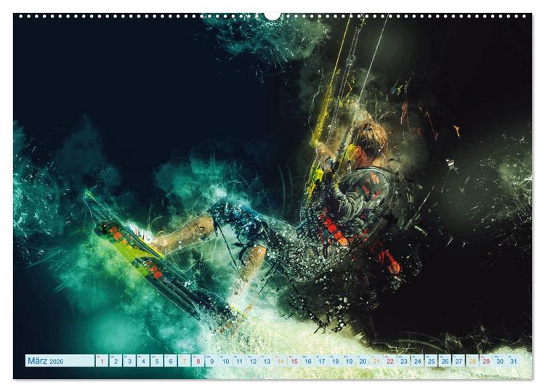Select day 20 in the calendar strip
The width and height of the screenshot is (545, 392).
363,361
